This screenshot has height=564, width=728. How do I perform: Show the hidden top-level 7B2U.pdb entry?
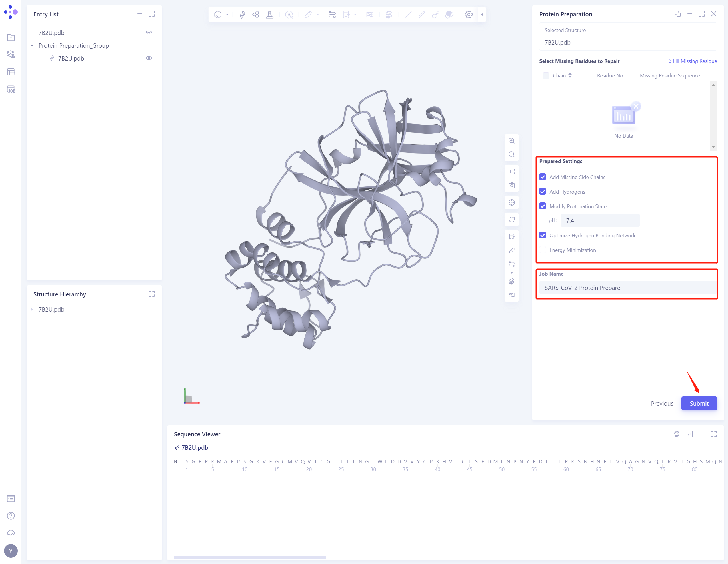(149, 32)
